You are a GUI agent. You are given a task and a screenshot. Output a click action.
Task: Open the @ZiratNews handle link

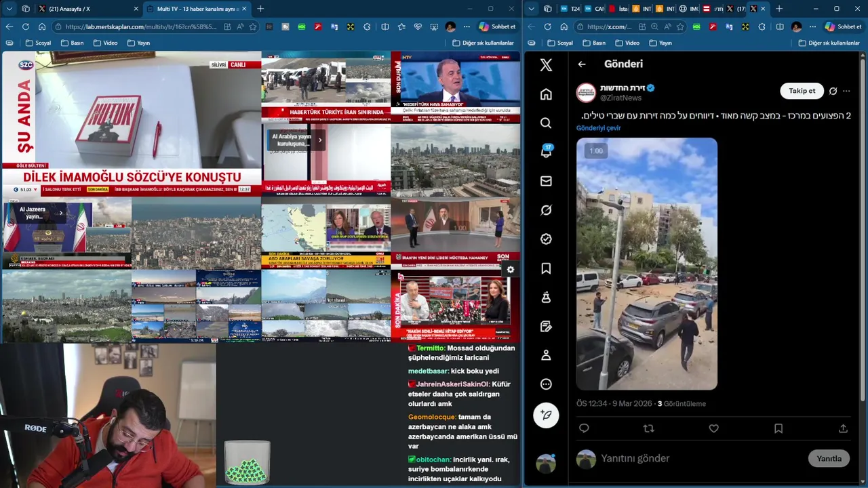point(620,98)
